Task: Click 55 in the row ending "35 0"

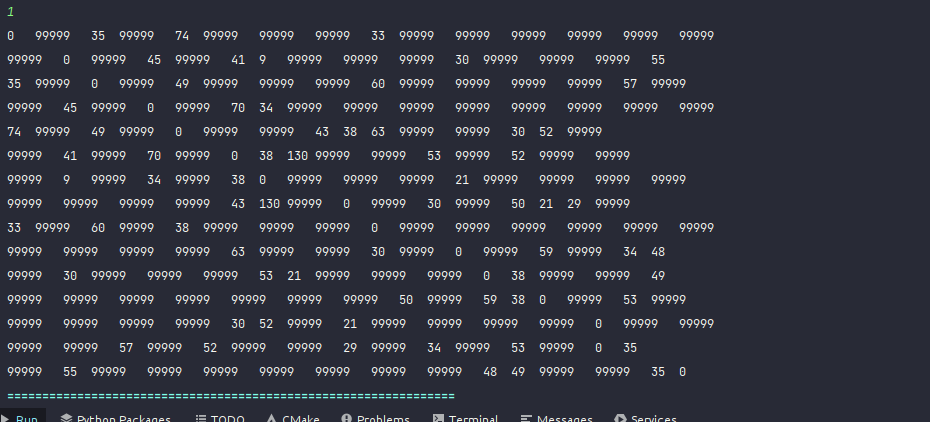Action: pyautogui.click(x=70, y=372)
